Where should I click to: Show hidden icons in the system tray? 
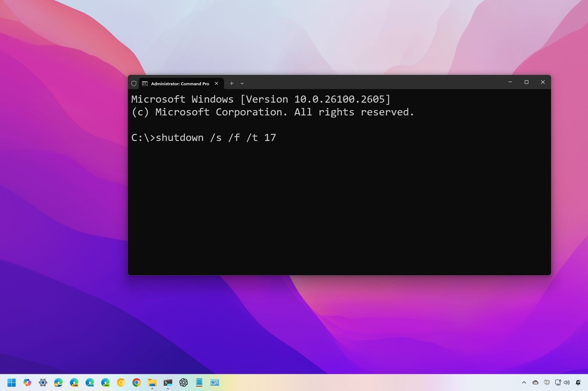pos(524,382)
